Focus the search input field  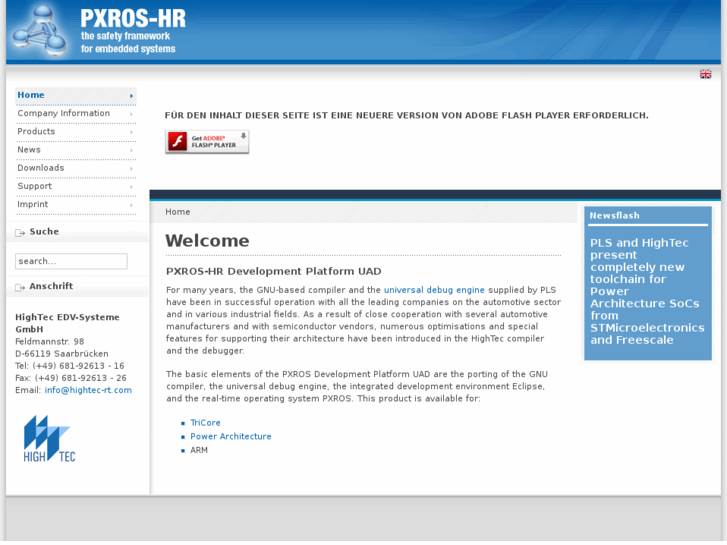(x=71, y=261)
